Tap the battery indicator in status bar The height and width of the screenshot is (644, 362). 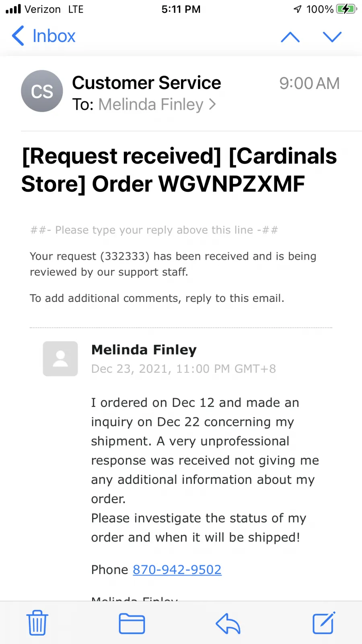346,9
